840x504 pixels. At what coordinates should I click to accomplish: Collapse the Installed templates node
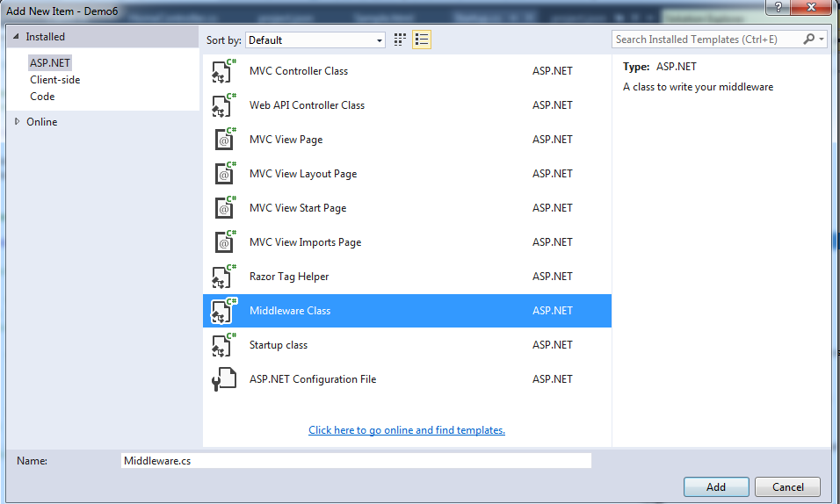(16, 36)
